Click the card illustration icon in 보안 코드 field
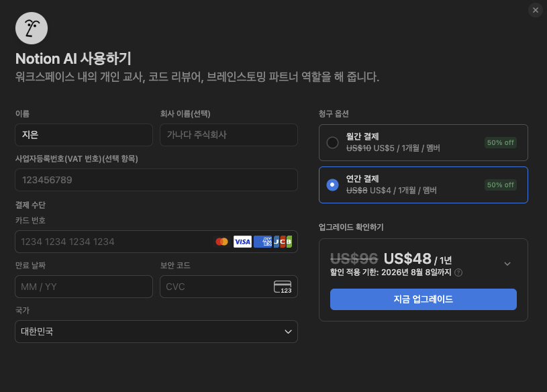 pos(282,286)
